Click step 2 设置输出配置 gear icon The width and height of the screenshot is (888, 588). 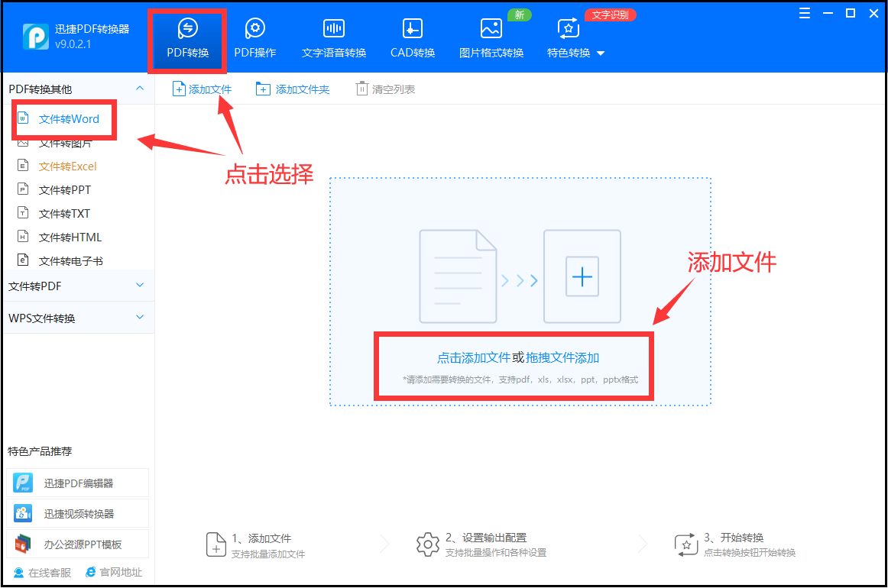click(x=428, y=544)
